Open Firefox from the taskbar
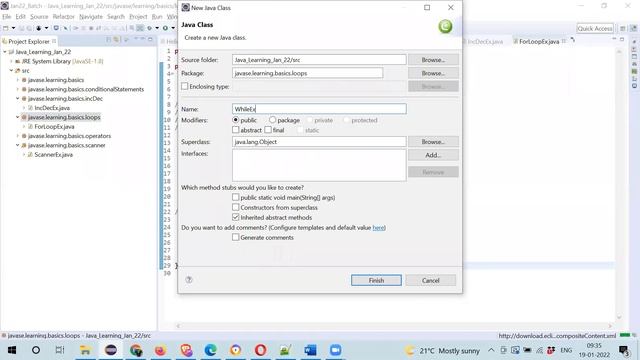 (x=160, y=350)
